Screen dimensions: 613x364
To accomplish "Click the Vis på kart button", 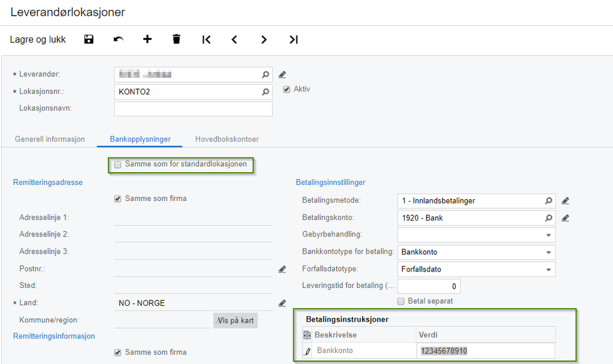I will (x=236, y=320).
